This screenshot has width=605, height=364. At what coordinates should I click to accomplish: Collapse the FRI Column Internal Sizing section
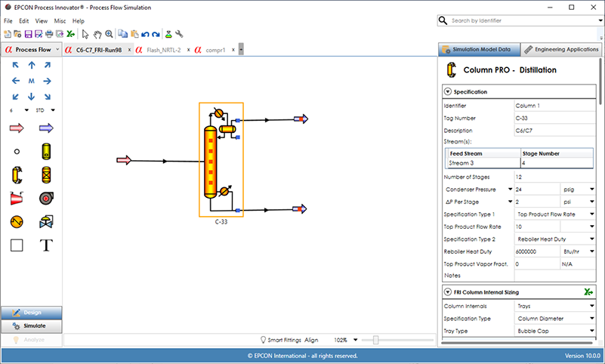(x=448, y=292)
